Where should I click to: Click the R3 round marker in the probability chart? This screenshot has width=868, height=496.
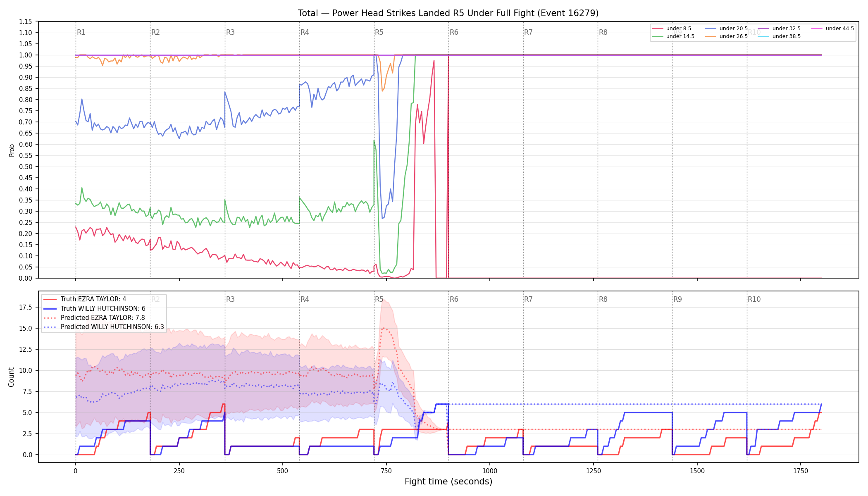pos(230,32)
